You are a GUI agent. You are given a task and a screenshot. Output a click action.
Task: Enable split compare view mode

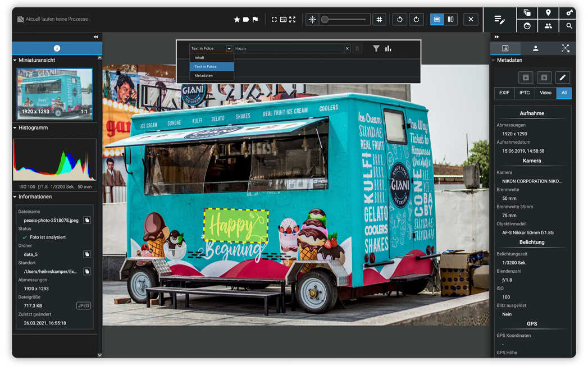[450, 20]
